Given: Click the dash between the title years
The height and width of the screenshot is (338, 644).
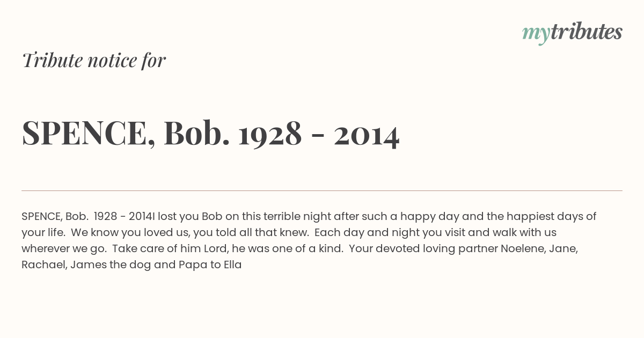Looking at the screenshot, I should click(317, 137).
